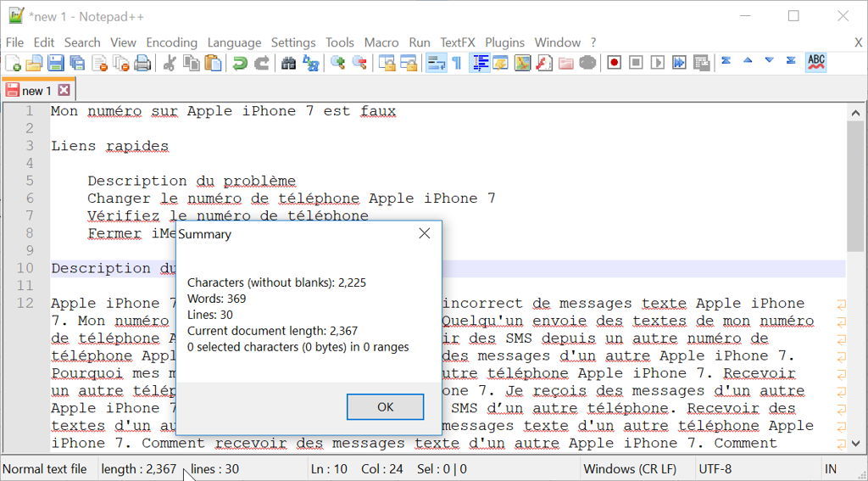Image resolution: width=868 pixels, height=481 pixels.
Task: Open the Edit menu
Action: coord(44,42)
